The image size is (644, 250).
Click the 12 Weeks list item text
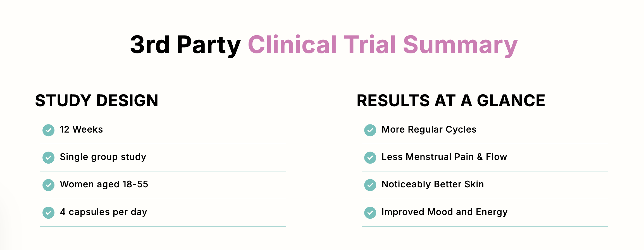pyautogui.click(x=81, y=129)
